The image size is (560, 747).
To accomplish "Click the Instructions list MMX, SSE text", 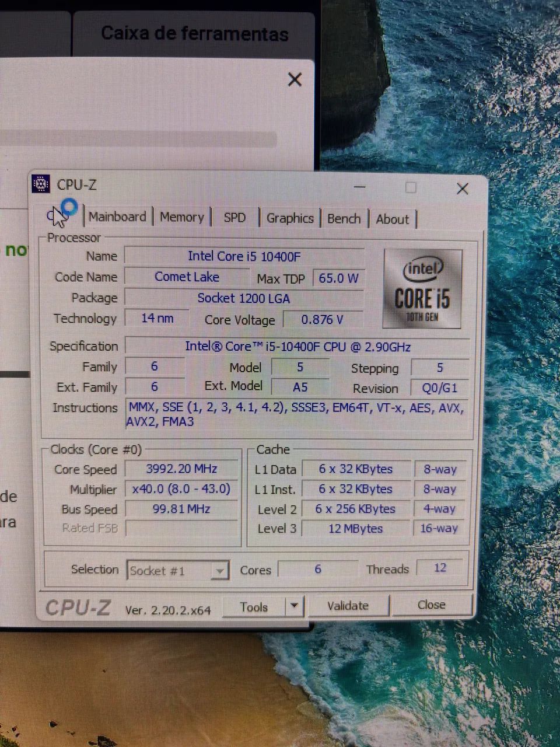I will pyautogui.click(x=296, y=414).
